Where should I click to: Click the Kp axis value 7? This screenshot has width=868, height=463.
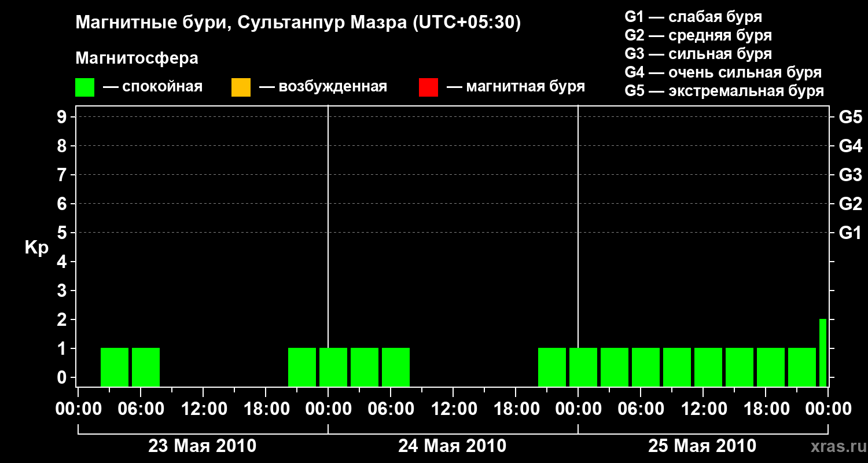(x=63, y=175)
